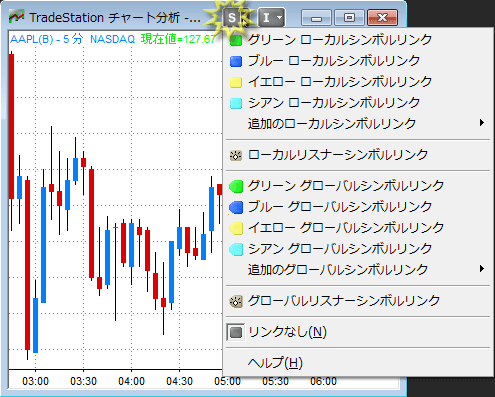The width and height of the screenshot is (495, 397).
Task: Select ブルー グローバルシンボルリンク
Action: tap(358, 207)
